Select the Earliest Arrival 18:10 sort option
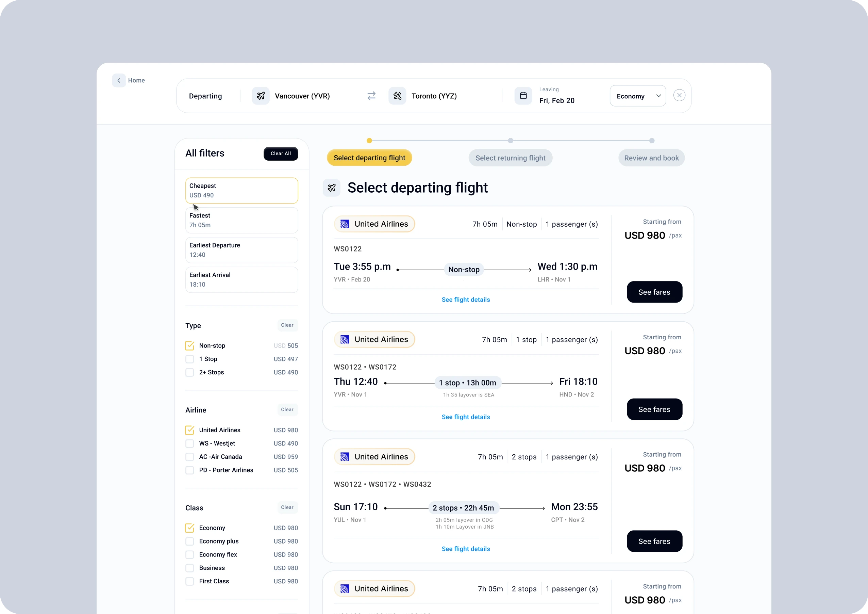 click(241, 280)
